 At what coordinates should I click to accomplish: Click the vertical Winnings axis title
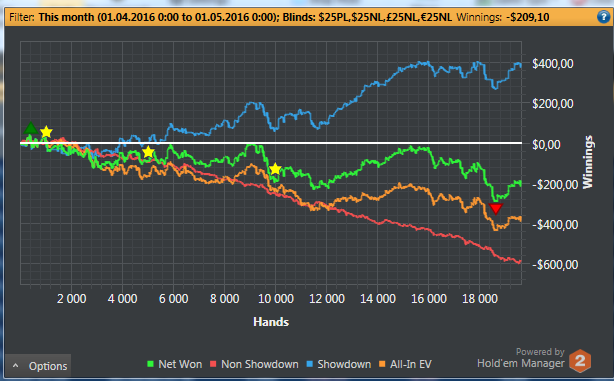click(x=588, y=162)
